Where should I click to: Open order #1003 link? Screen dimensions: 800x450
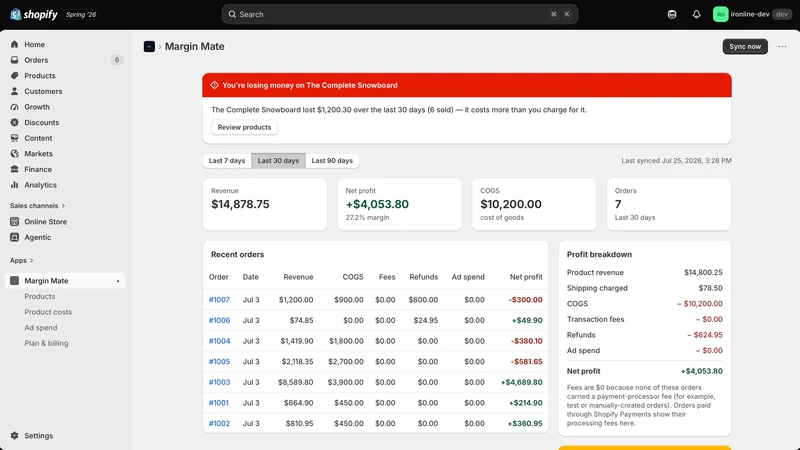tap(219, 382)
